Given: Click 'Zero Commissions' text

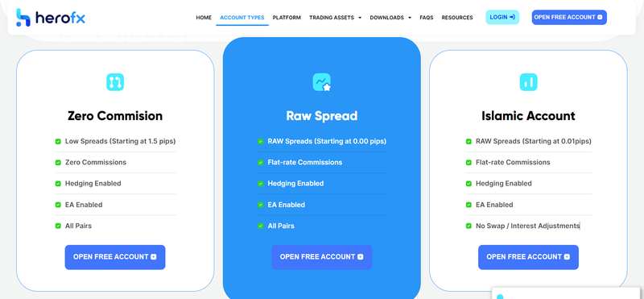Looking at the screenshot, I should click(96, 163).
